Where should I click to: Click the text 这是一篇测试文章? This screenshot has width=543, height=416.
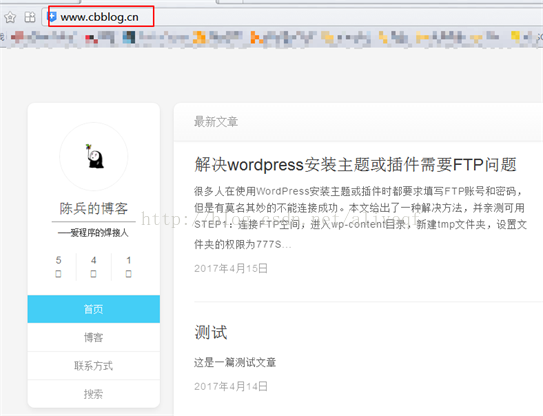(x=235, y=362)
